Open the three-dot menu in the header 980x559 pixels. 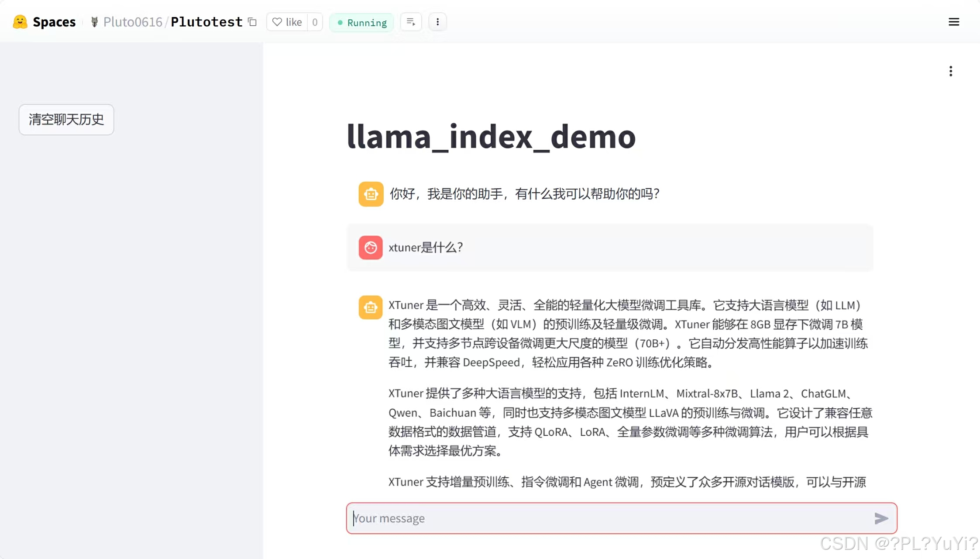(437, 22)
